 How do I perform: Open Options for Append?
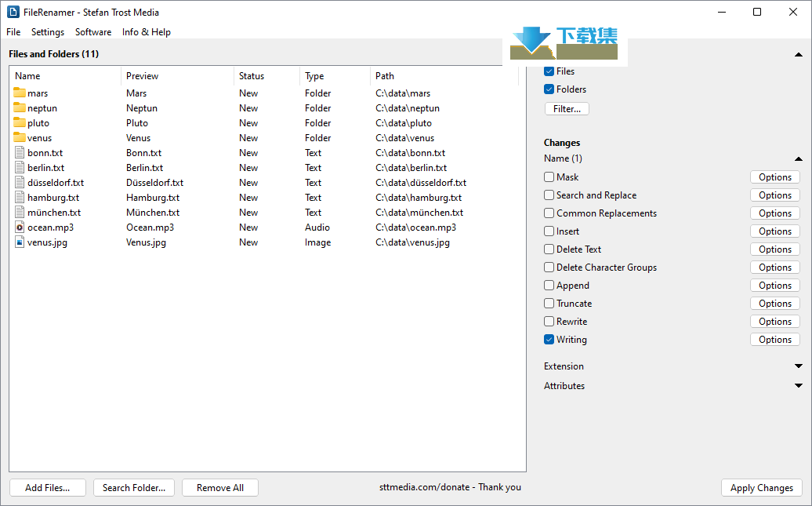pyautogui.click(x=775, y=285)
